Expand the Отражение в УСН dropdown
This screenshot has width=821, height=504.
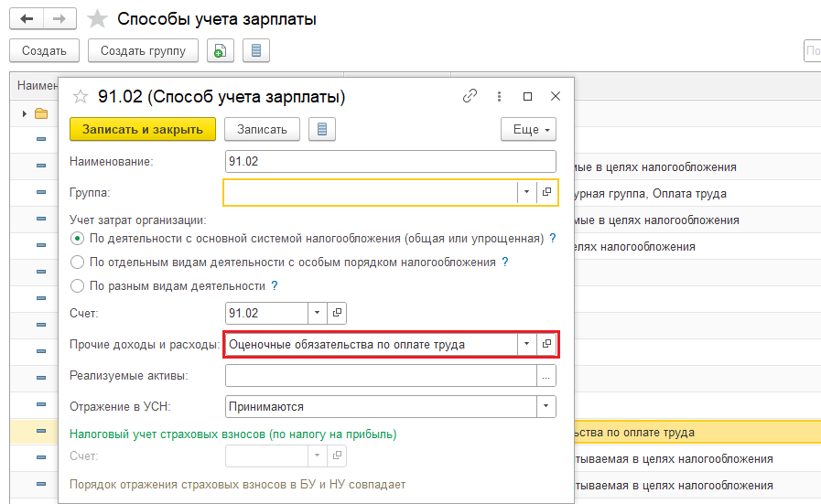point(546,406)
